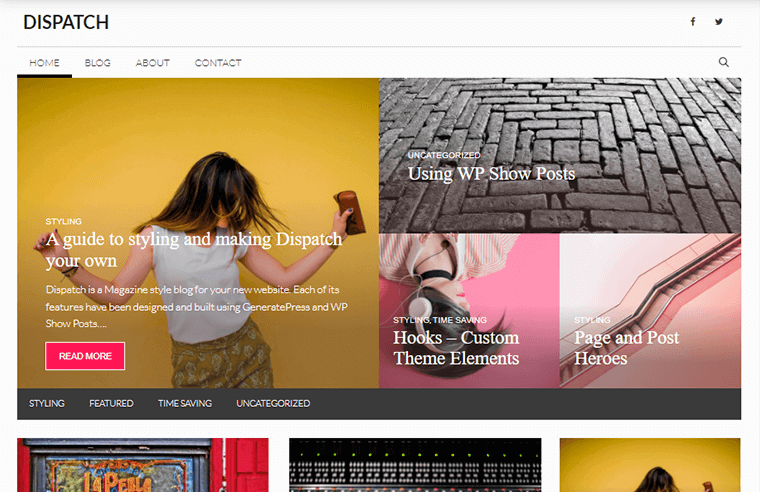Select Featured in the category bar
760x492 pixels.
tap(111, 403)
